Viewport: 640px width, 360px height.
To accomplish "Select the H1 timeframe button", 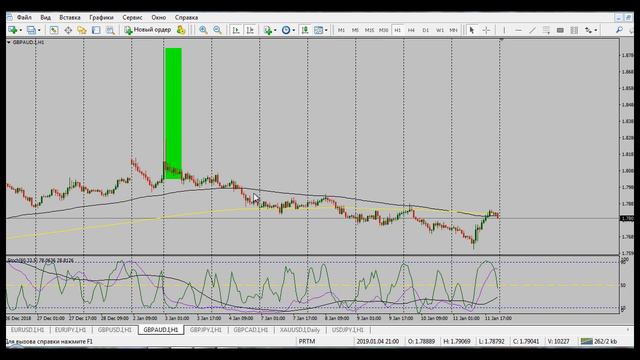I will tap(398, 30).
